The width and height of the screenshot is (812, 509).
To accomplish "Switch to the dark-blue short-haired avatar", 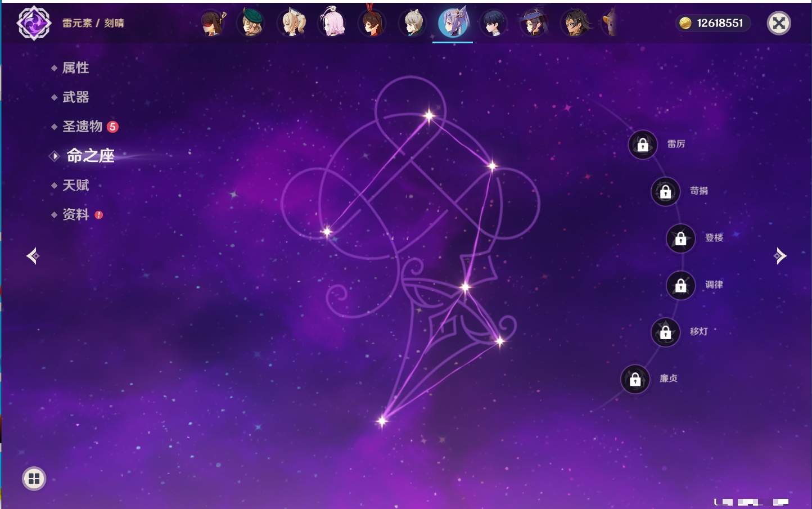I will coord(494,23).
